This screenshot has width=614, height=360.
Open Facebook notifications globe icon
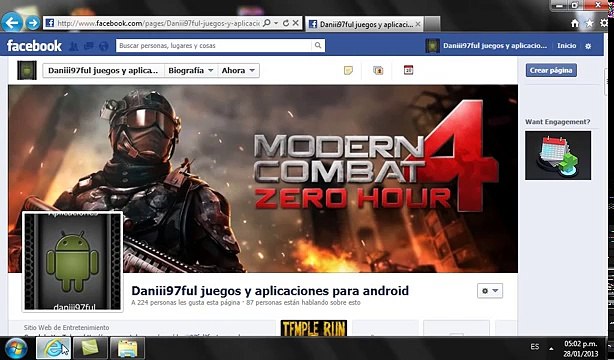tap(103, 46)
